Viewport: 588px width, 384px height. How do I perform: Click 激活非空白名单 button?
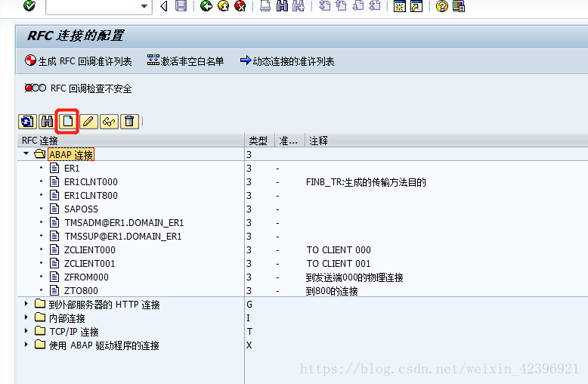[x=185, y=61]
